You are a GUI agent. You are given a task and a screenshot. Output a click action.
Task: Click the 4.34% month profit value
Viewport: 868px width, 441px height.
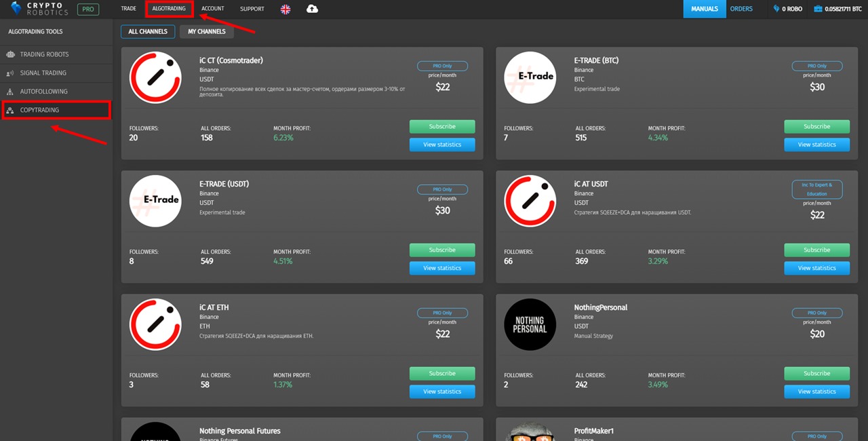tap(658, 138)
